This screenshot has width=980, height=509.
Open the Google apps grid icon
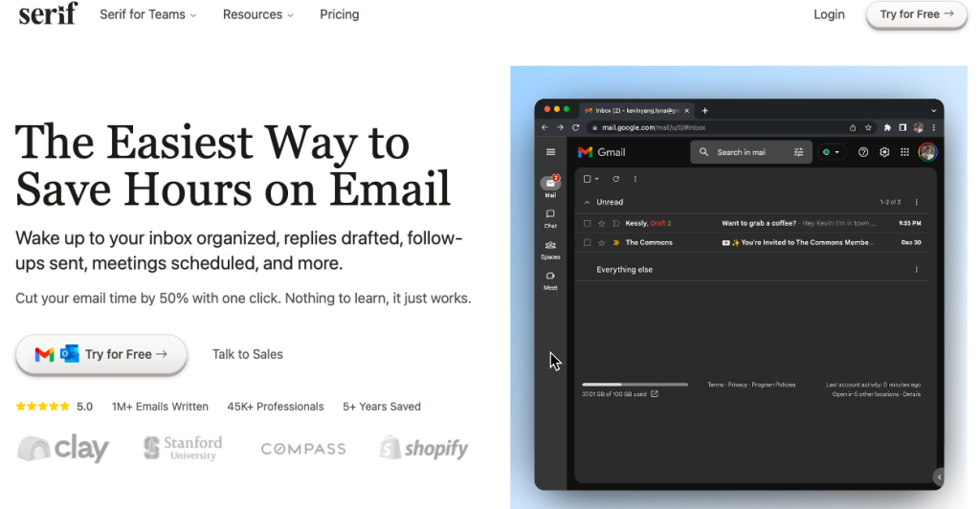pyautogui.click(x=904, y=152)
